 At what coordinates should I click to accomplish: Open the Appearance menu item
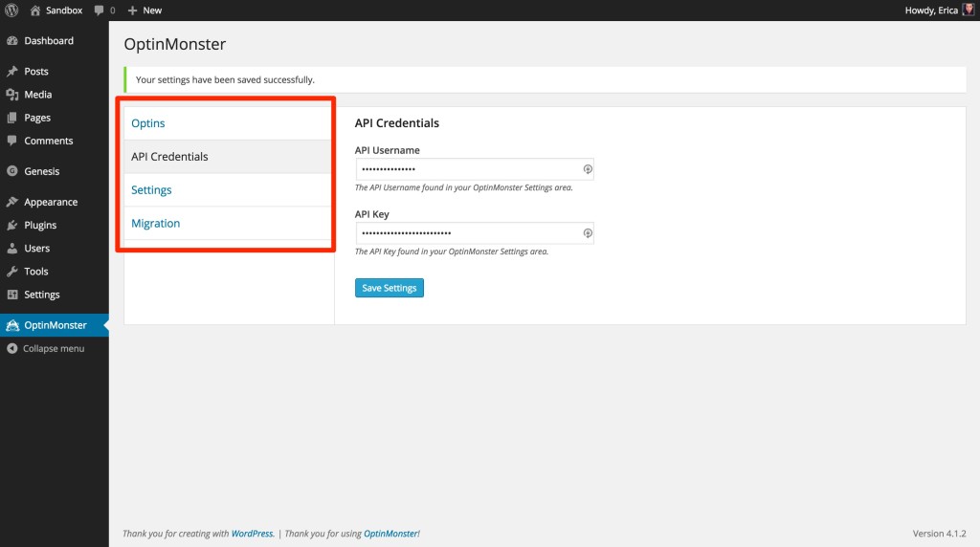[x=51, y=203]
